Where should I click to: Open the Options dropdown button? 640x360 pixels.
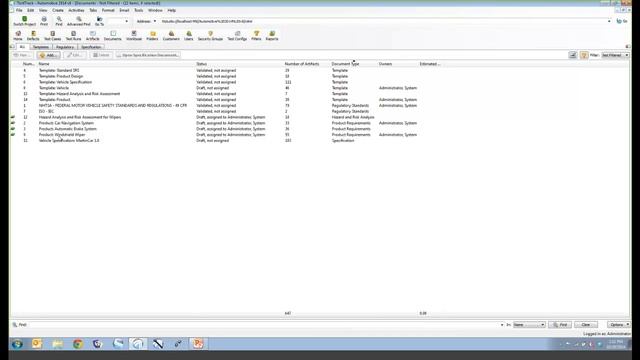tap(618, 324)
